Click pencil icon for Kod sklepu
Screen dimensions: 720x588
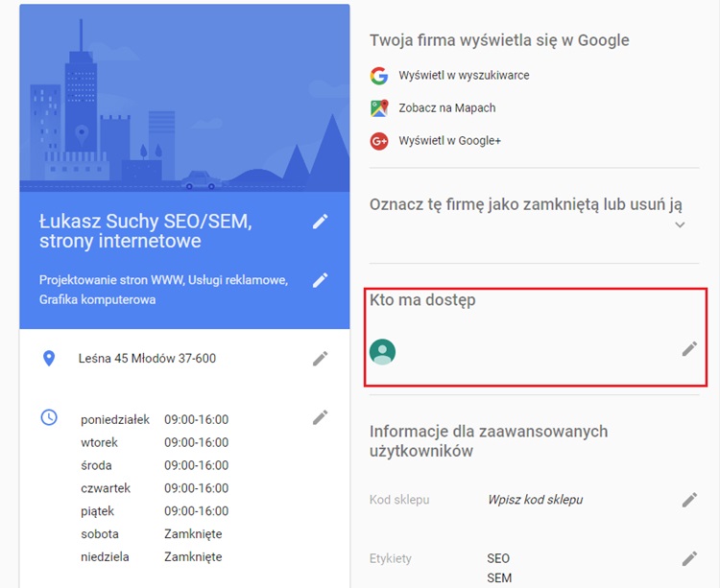click(689, 500)
